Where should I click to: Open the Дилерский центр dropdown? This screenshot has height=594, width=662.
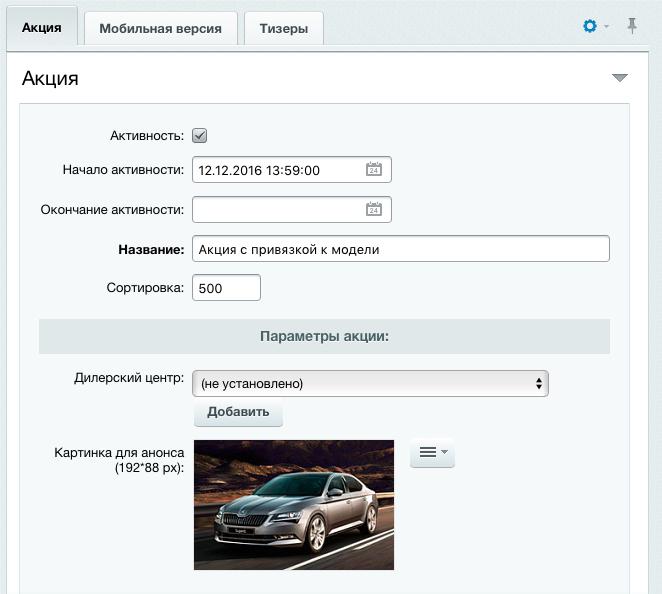[370, 383]
